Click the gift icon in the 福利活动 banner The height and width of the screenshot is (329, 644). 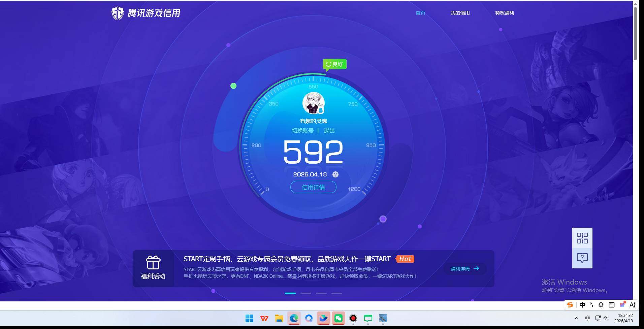point(153,263)
